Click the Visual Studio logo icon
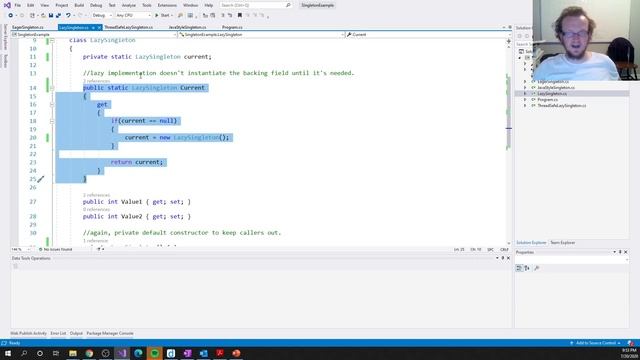 [x=7, y=5]
